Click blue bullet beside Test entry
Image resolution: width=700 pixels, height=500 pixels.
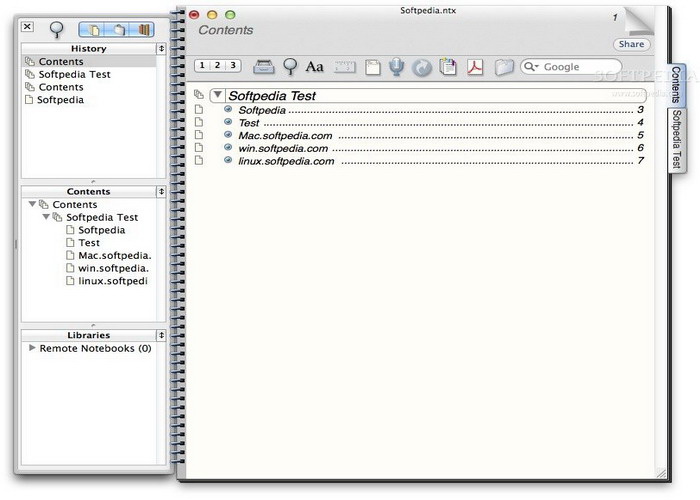point(228,121)
